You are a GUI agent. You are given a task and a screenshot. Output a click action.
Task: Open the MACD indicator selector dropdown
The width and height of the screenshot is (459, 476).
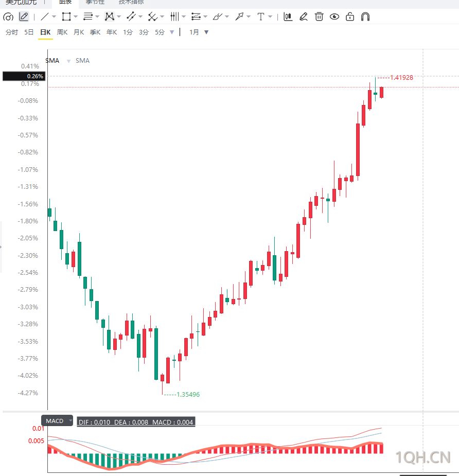point(57,421)
